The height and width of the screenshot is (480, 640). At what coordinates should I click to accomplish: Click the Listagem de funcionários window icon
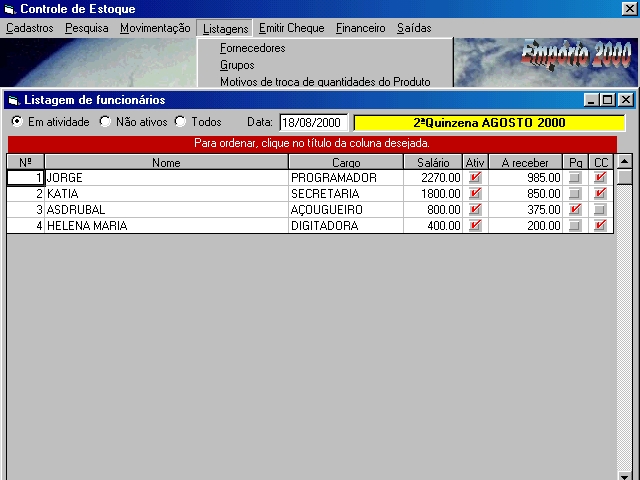13,100
